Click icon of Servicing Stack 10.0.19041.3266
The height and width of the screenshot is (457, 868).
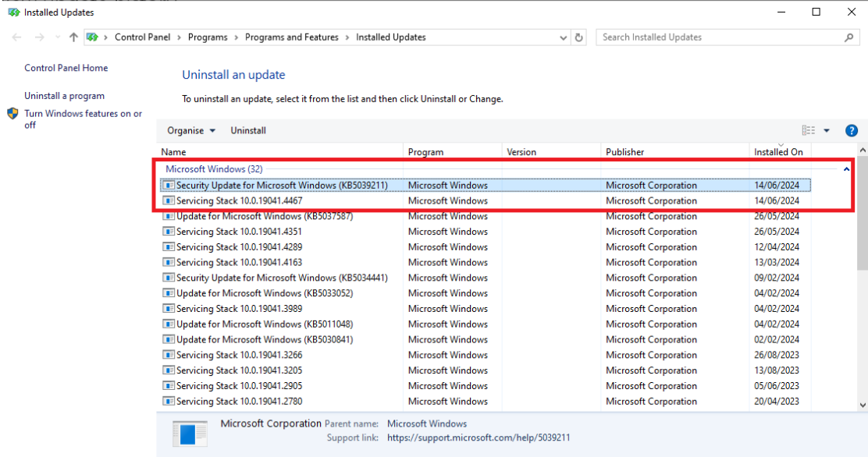coord(169,355)
